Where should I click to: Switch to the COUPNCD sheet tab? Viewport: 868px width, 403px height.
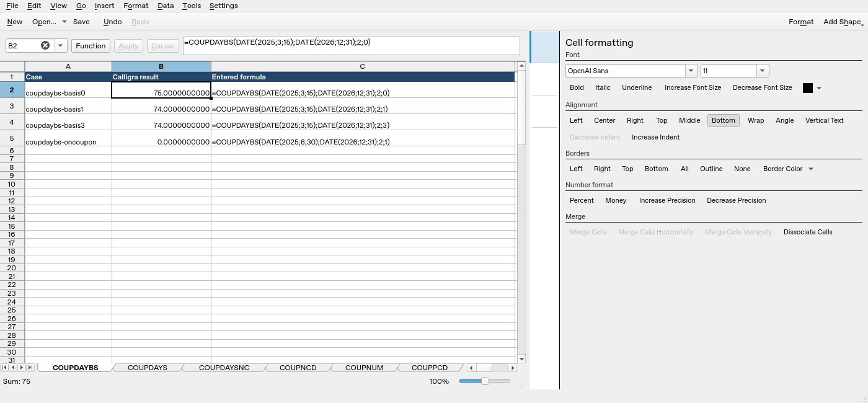click(298, 368)
